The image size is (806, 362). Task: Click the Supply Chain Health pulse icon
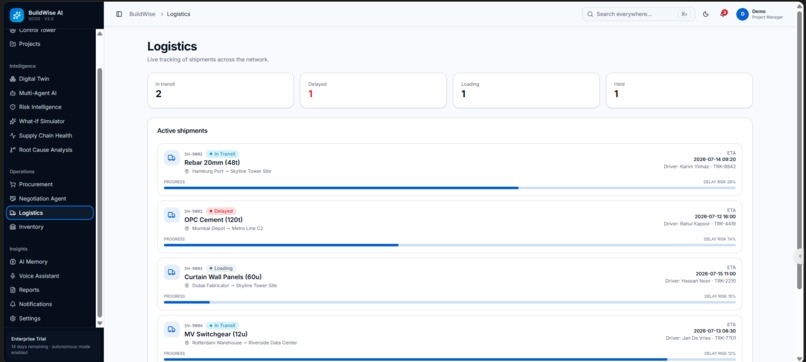[x=13, y=136]
